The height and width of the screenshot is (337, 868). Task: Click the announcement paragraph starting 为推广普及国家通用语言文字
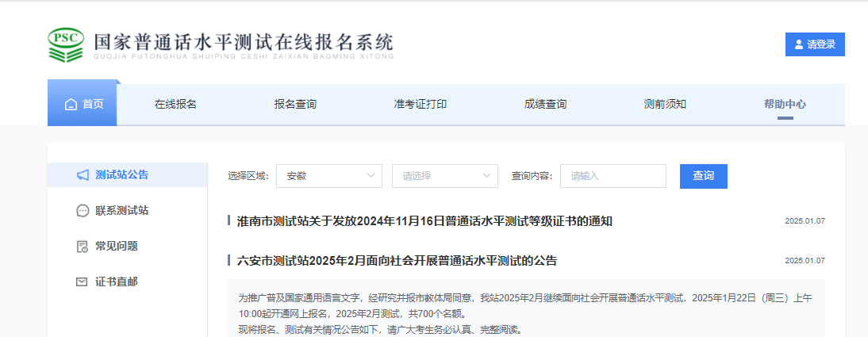pos(525,306)
